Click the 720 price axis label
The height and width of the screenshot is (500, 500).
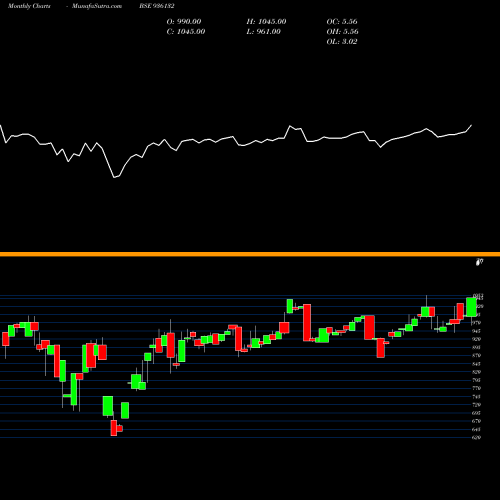(x=477, y=405)
